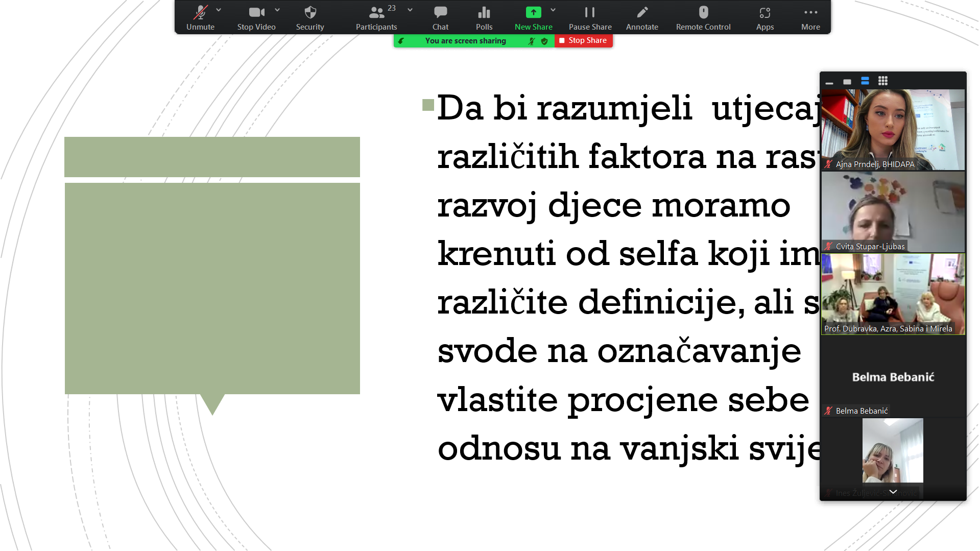This screenshot has width=980, height=551.
Task: Open Remote Control options
Action: [703, 18]
